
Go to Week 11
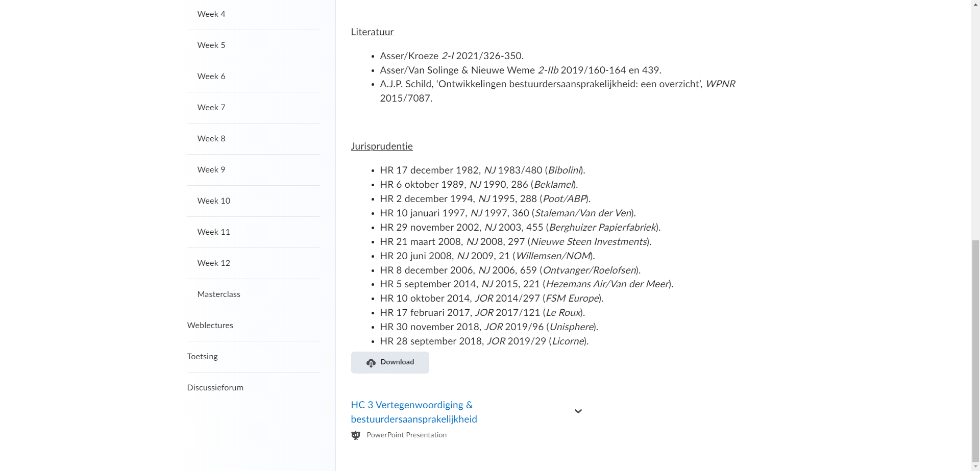coord(214,232)
